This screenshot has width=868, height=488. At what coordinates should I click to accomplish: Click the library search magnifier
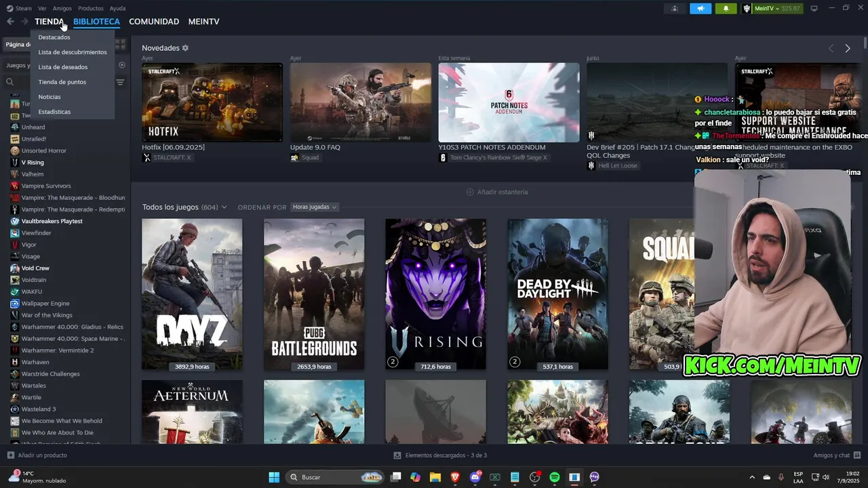(10, 82)
